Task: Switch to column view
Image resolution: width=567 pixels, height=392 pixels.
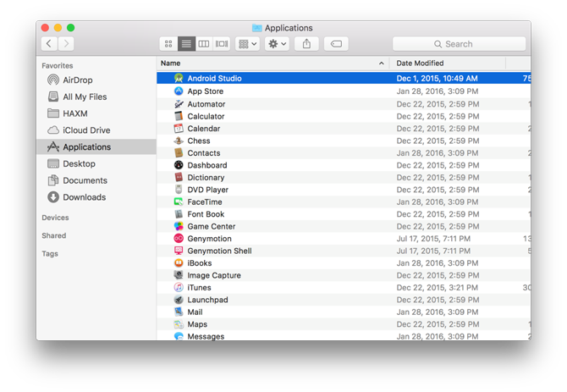Action: point(204,44)
